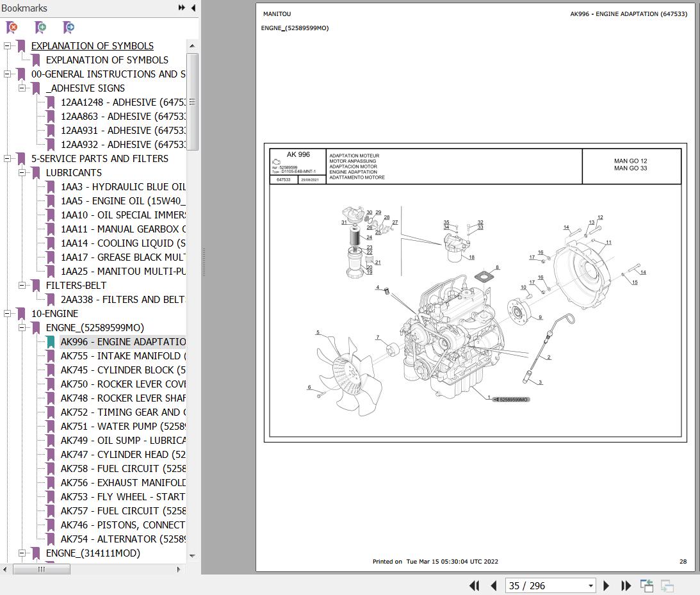Jump to the first page
Screen dimensions: 700x595
click(x=475, y=585)
